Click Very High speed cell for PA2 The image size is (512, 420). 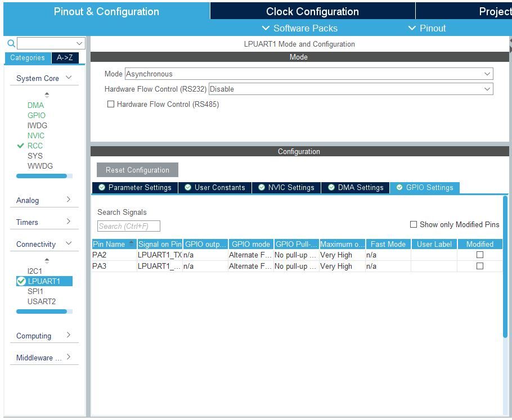pos(342,255)
